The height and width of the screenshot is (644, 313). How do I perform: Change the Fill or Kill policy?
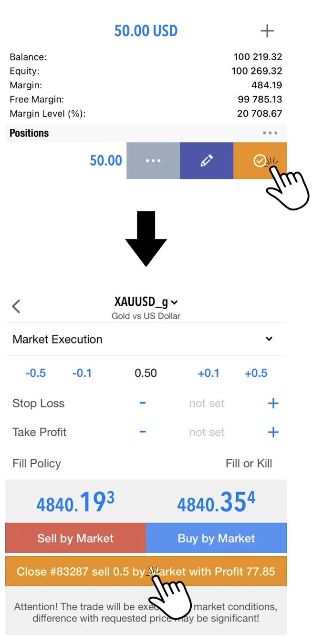tap(249, 463)
